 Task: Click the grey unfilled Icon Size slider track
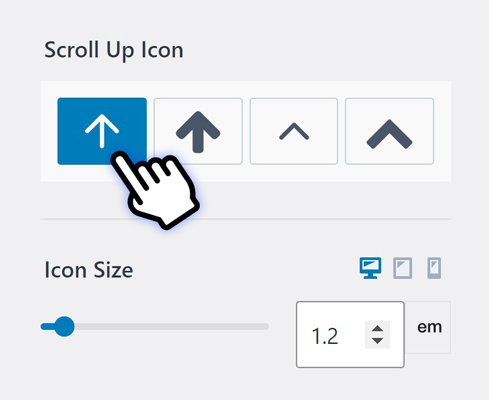171,326
